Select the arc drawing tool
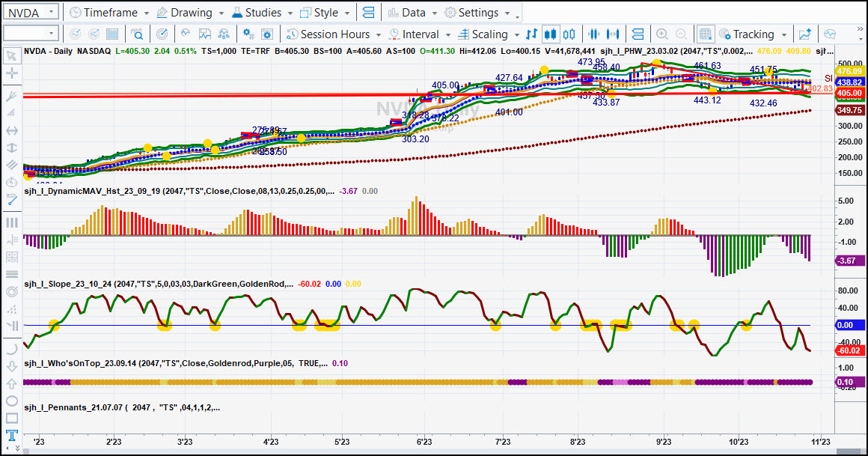This screenshot has height=456, width=868. tap(11, 349)
